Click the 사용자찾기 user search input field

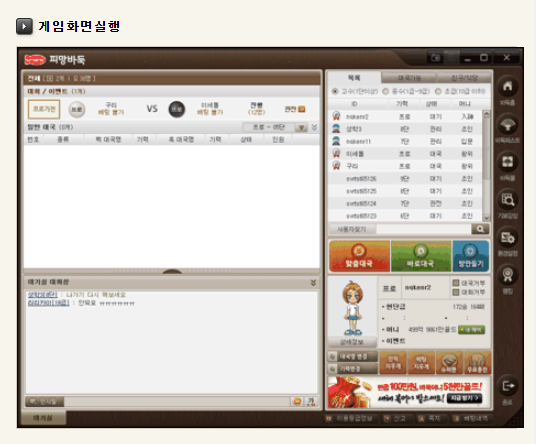[424, 229]
